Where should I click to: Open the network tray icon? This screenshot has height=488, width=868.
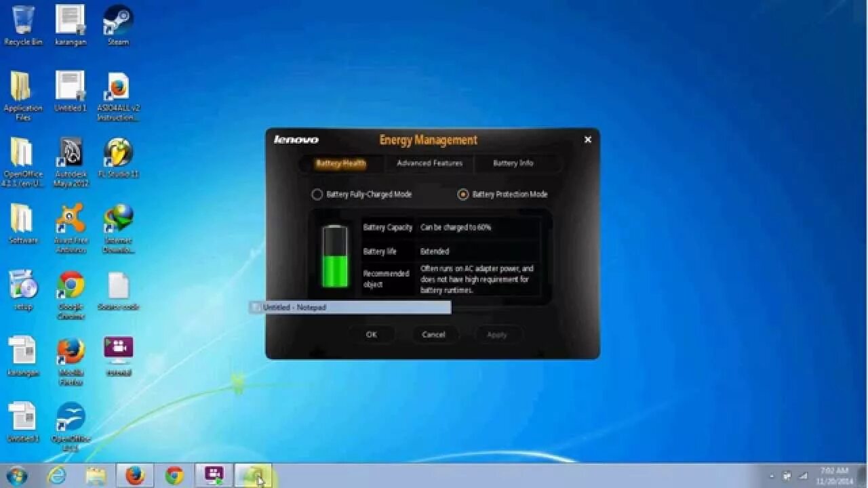[x=803, y=476]
